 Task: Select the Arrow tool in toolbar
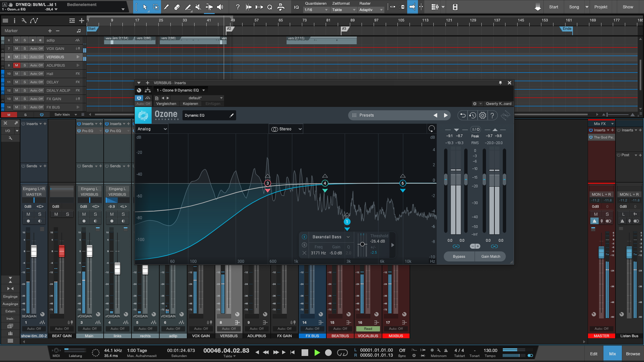point(145,7)
